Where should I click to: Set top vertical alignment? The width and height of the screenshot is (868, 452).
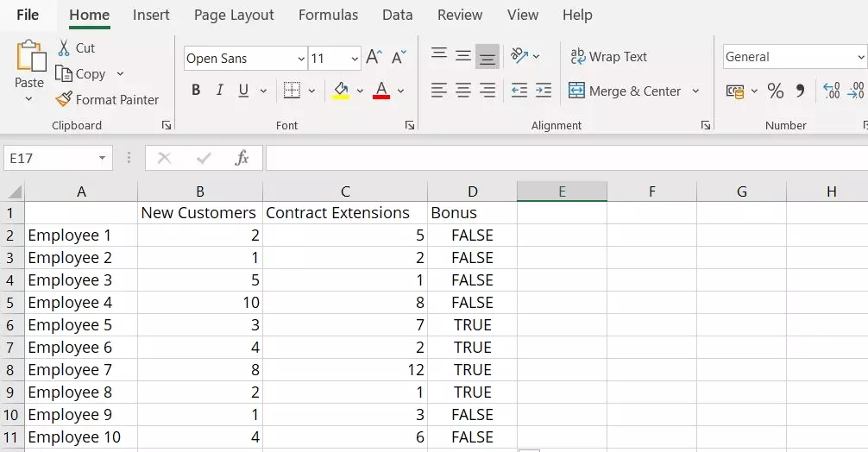pos(439,53)
